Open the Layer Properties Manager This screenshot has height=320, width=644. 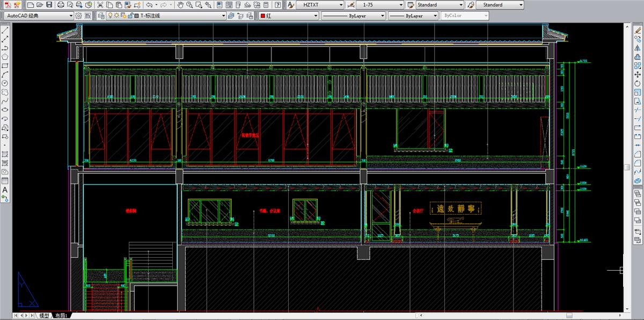tap(101, 16)
